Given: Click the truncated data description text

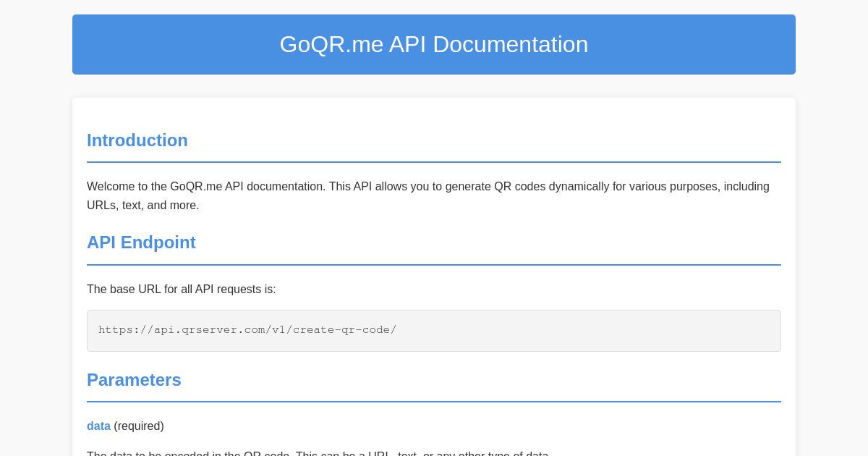Looking at the screenshot, I should (318, 454).
